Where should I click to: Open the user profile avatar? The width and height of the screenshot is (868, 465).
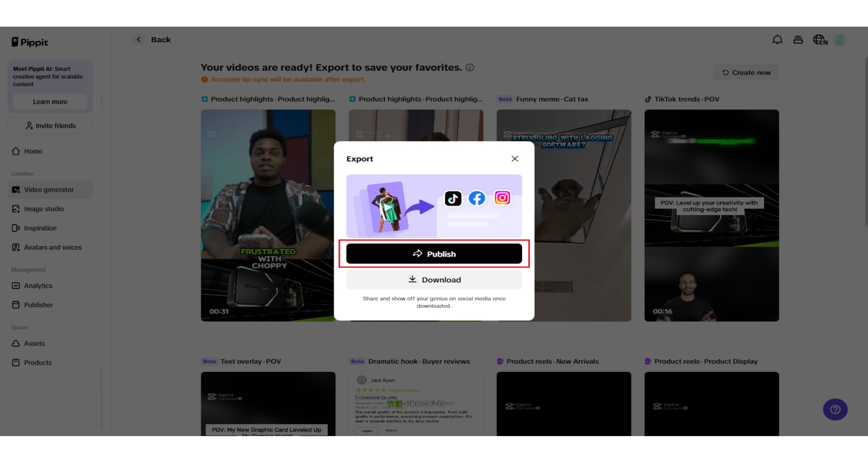point(840,40)
